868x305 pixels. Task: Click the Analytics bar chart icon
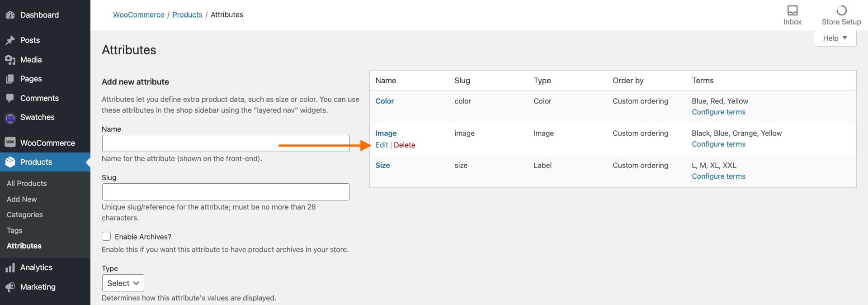pos(10,268)
